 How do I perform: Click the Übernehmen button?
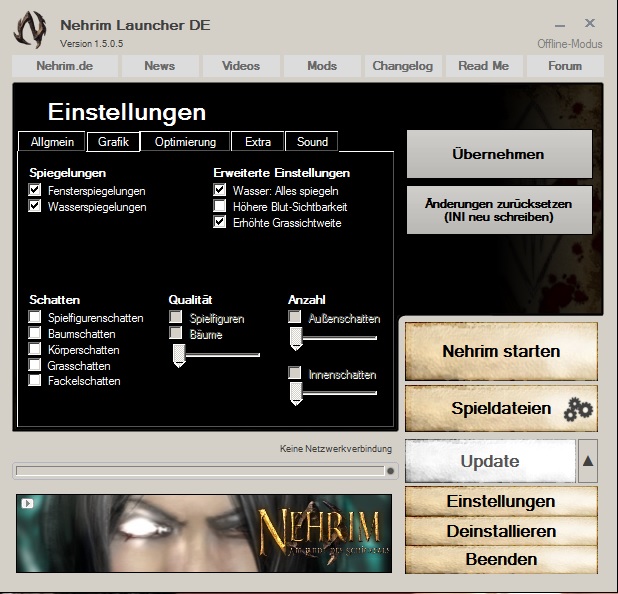coord(499,154)
